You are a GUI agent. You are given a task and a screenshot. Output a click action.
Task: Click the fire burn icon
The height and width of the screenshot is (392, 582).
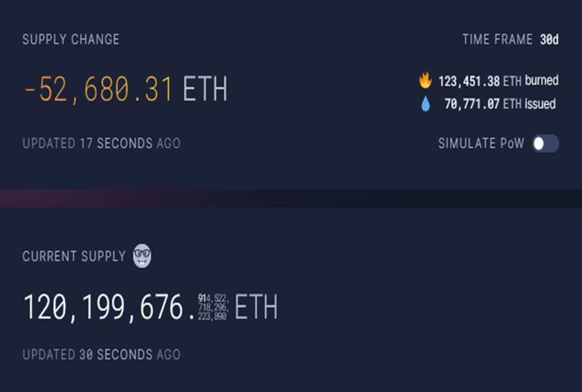(426, 81)
